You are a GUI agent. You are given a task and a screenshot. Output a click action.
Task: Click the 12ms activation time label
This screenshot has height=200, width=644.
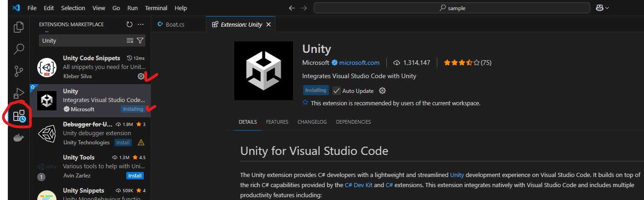(x=136, y=58)
